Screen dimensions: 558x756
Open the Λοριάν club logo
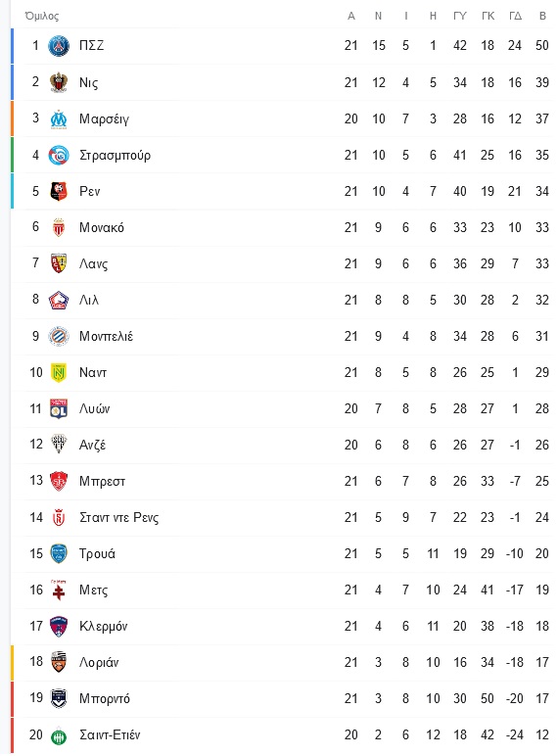(59, 662)
